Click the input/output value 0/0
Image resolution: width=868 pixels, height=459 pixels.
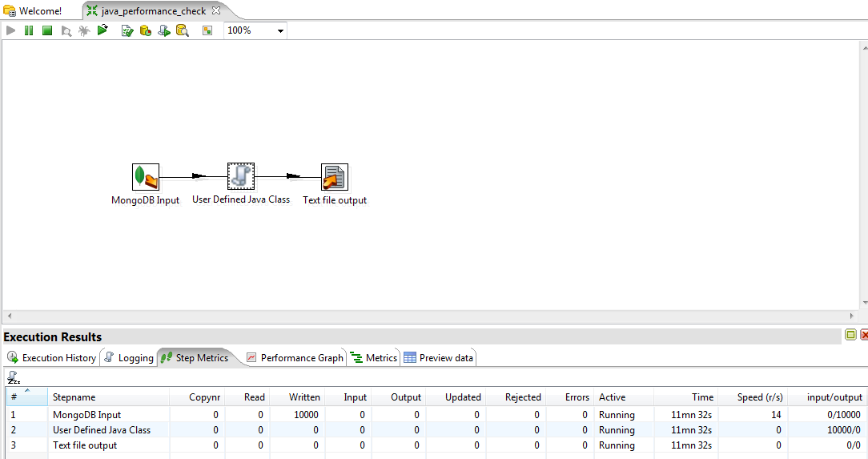[853, 445]
